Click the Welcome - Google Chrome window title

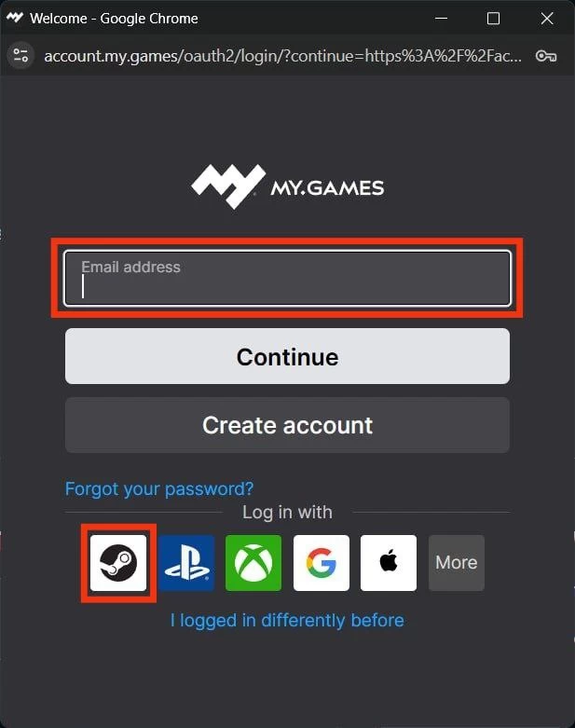pyautogui.click(x=115, y=19)
